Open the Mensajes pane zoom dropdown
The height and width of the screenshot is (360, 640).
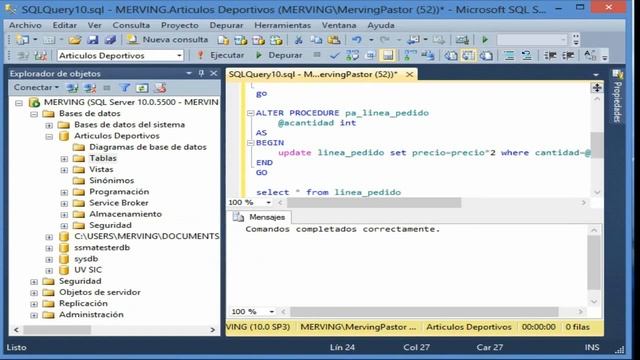[x=272, y=312]
